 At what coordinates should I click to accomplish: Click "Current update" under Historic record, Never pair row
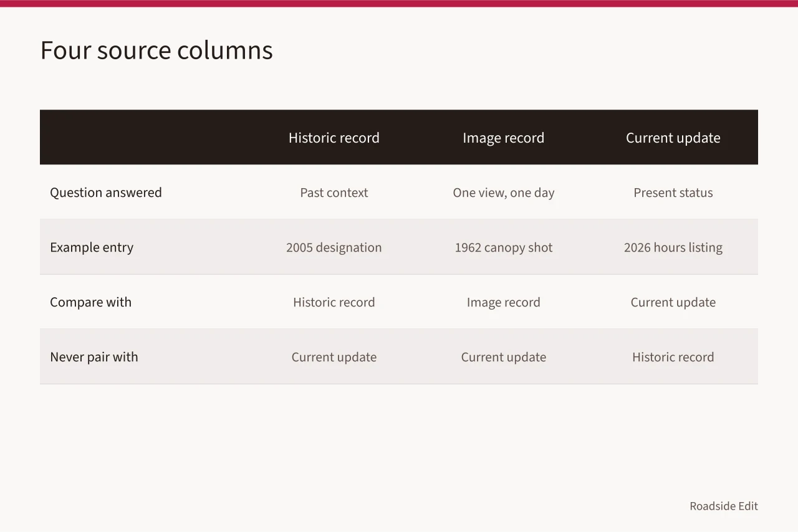click(334, 357)
